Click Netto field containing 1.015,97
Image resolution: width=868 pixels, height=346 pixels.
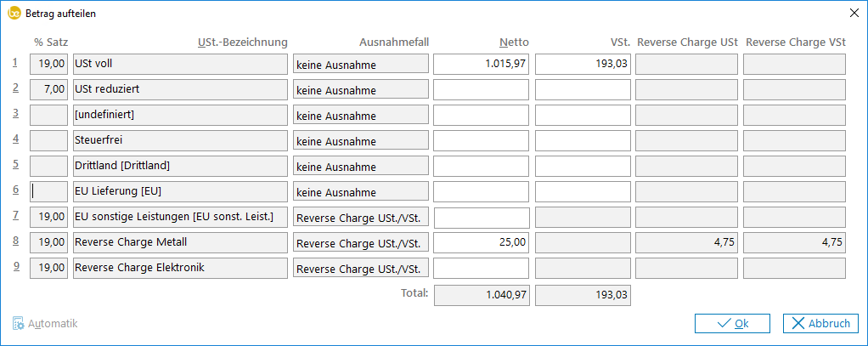tap(482, 64)
